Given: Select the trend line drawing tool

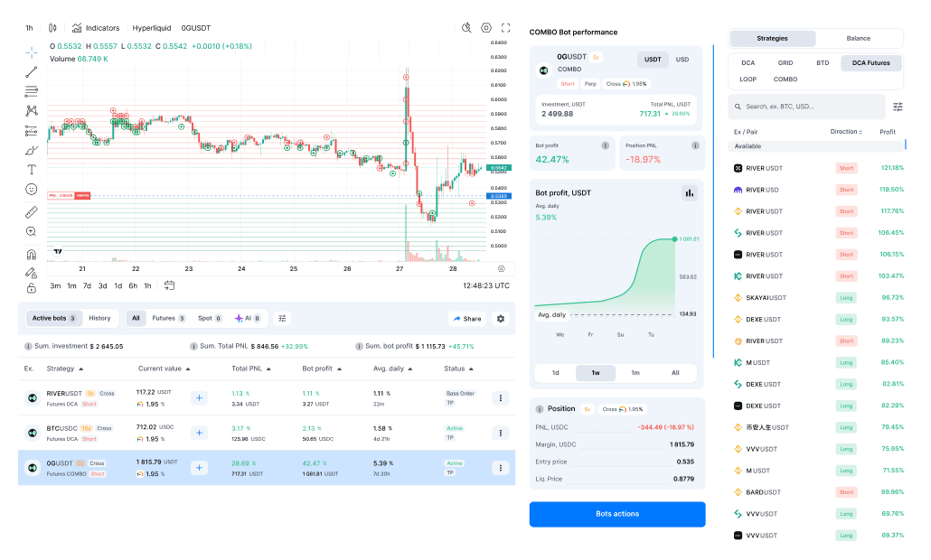Looking at the screenshot, I should (32, 71).
